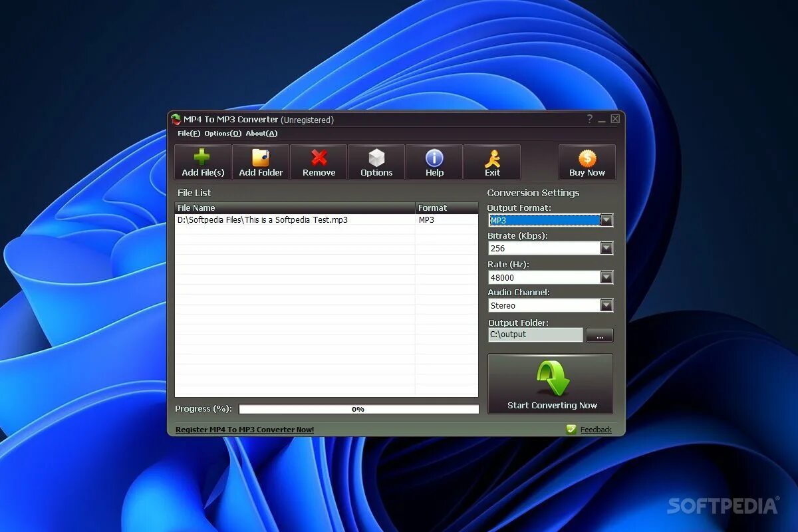798x532 pixels.
Task: Open the Add Folder tool
Action: 261,162
